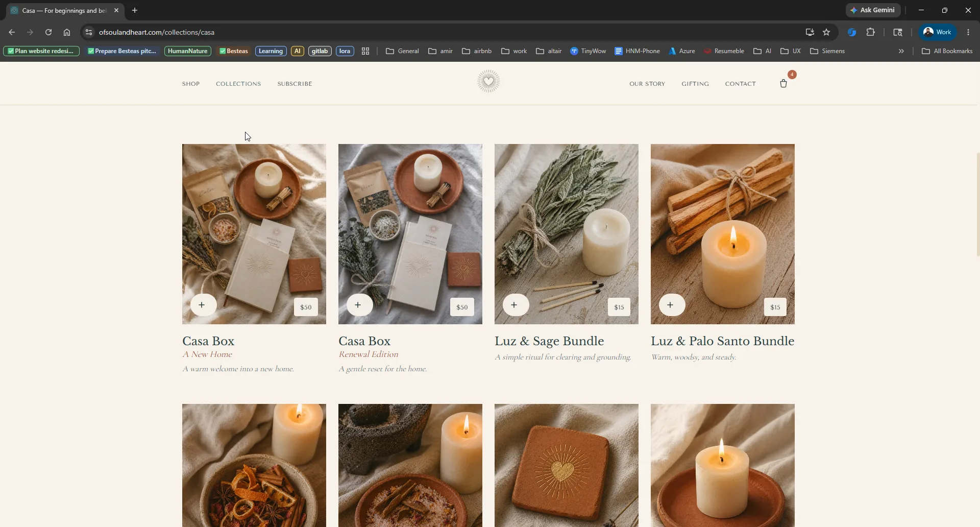Open the shopping bag cart icon

(x=783, y=83)
